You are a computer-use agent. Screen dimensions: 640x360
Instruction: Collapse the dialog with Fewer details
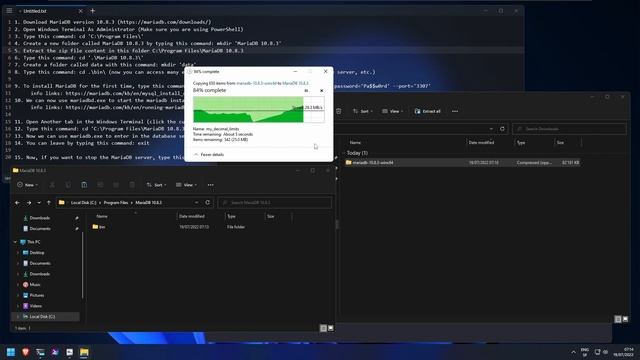click(x=209, y=155)
